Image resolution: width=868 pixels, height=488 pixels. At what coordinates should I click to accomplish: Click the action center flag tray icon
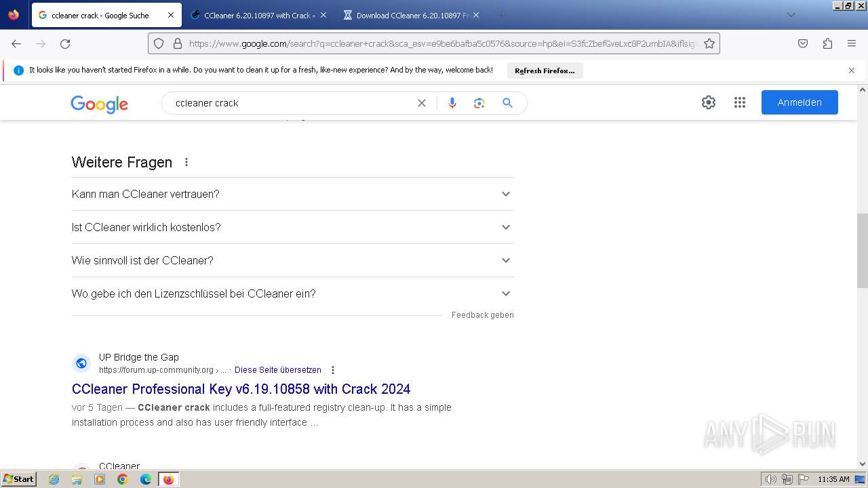click(x=804, y=479)
